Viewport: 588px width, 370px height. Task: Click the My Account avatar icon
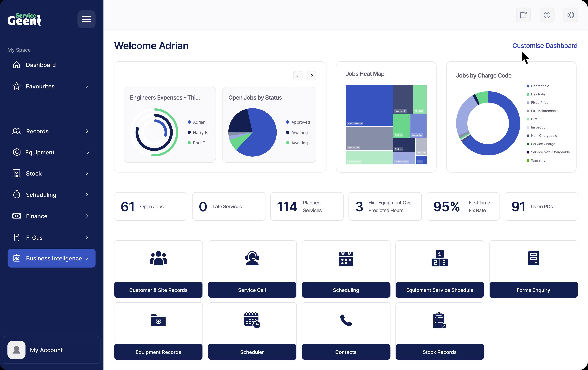click(x=16, y=350)
